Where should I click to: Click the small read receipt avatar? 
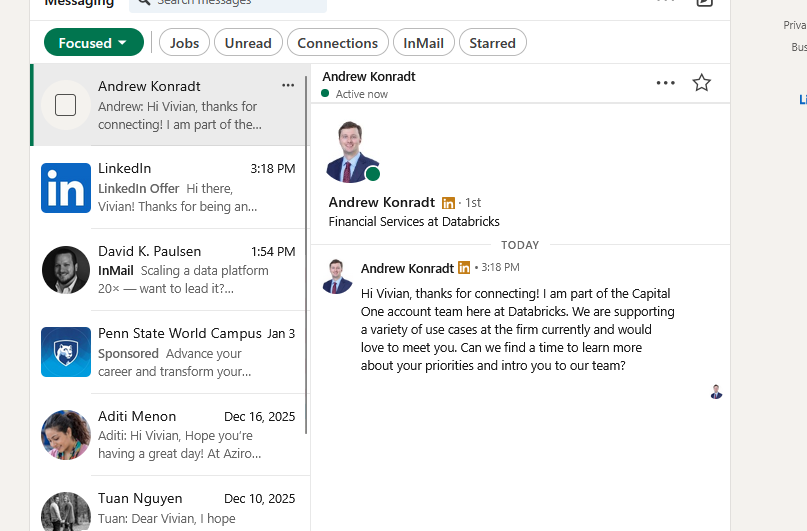point(716,392)
